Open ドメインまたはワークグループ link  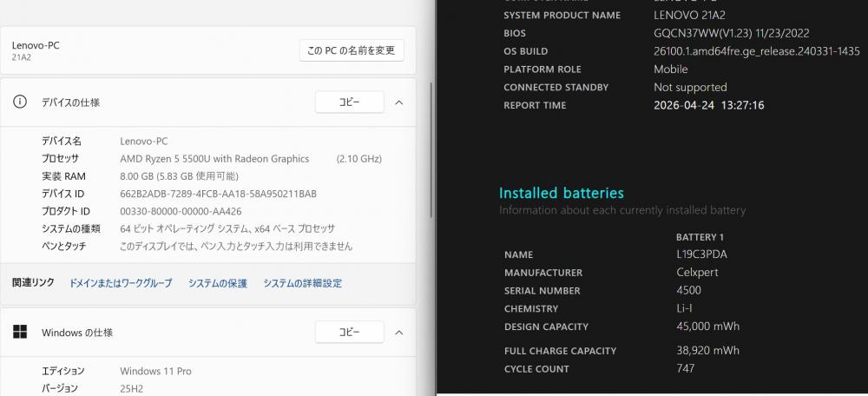point(121,283)
